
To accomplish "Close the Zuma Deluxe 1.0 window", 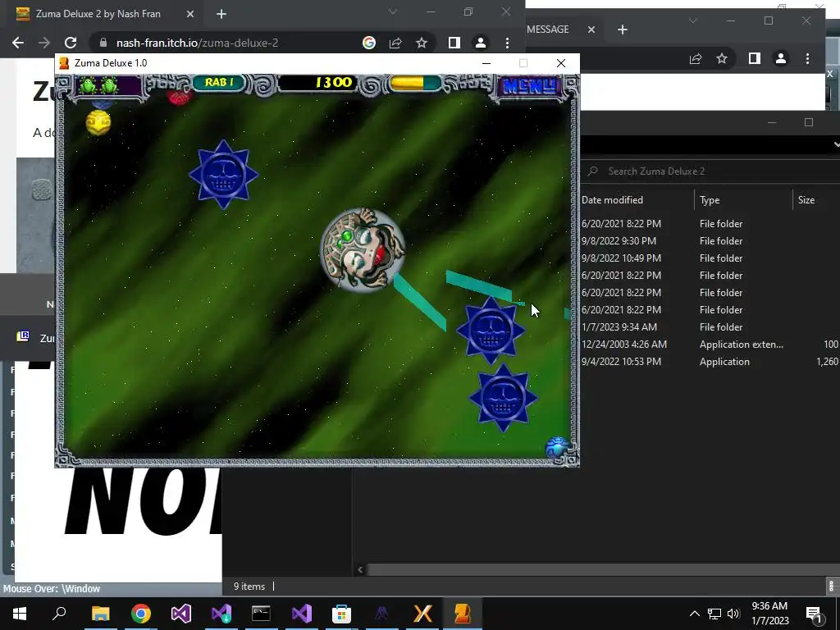I will coord(561,63).
